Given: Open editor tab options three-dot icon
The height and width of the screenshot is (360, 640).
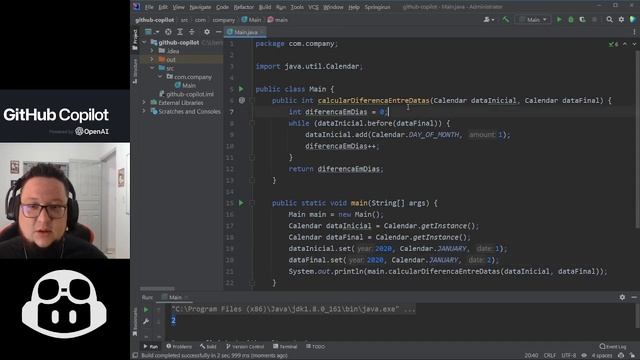Looking at the screenshot, I should click(634, 32).
